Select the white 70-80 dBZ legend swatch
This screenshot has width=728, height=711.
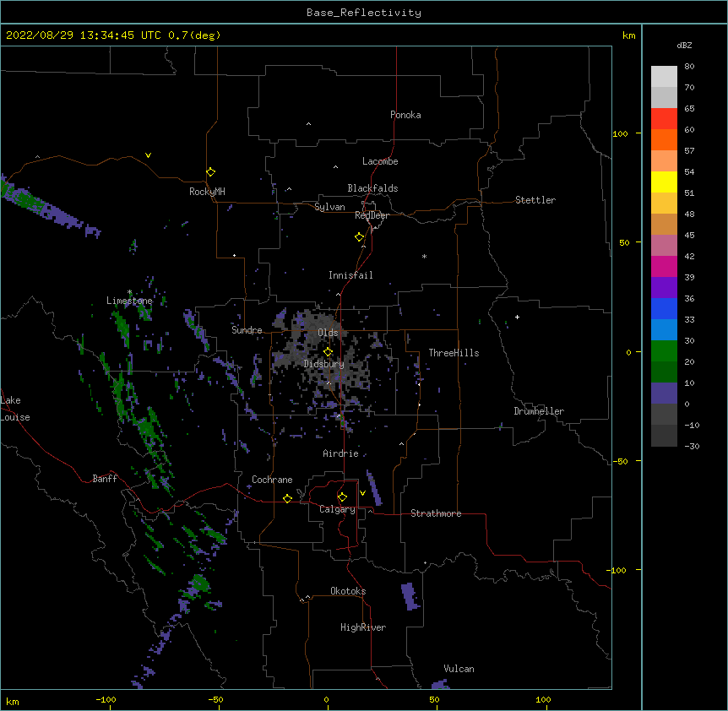click(x=664, y=77)
